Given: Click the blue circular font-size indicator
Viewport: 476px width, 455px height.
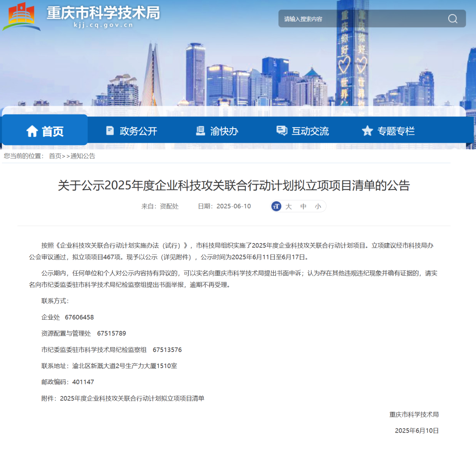Looking at the screenshot, I should click(x=276, y=206).
